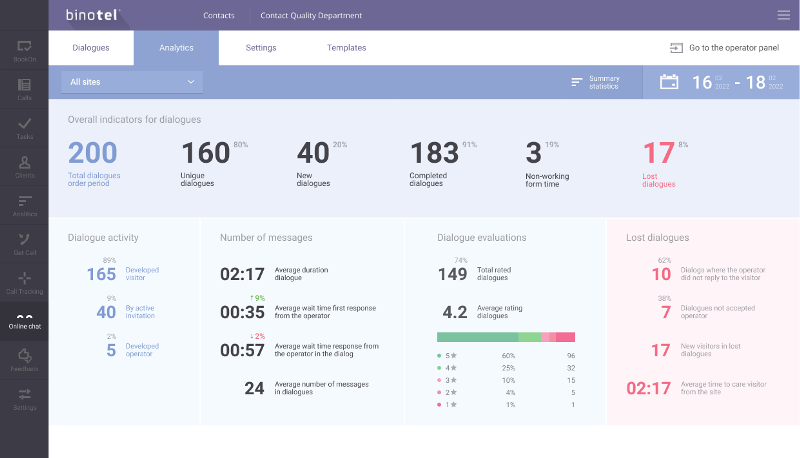800x458 pixels.
Task: Switch to the Dialogues tab
Action: coord(91,48)
